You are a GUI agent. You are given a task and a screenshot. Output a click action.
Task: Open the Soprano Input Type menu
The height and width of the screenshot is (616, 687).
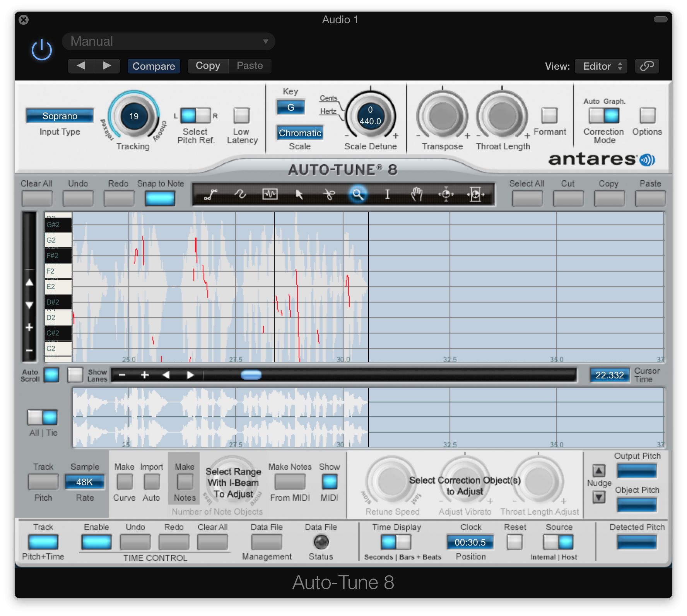coord(60,116)
